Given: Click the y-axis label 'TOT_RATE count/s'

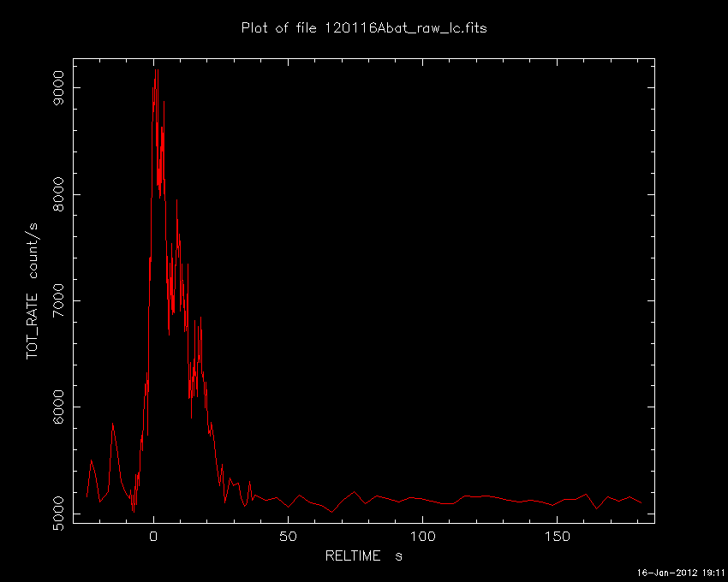Looking at the screenshot, I should (x=32, y=291).
